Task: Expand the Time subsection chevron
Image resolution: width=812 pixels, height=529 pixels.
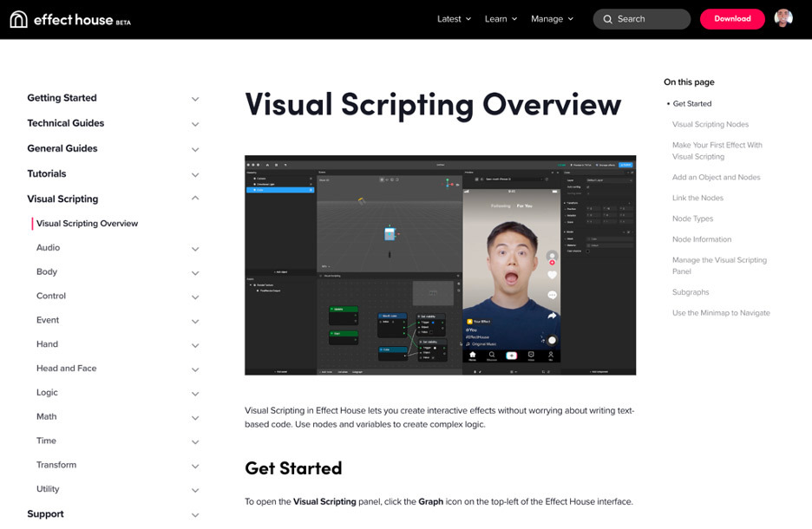Action: pyautogui.click(x=195, y=442)
